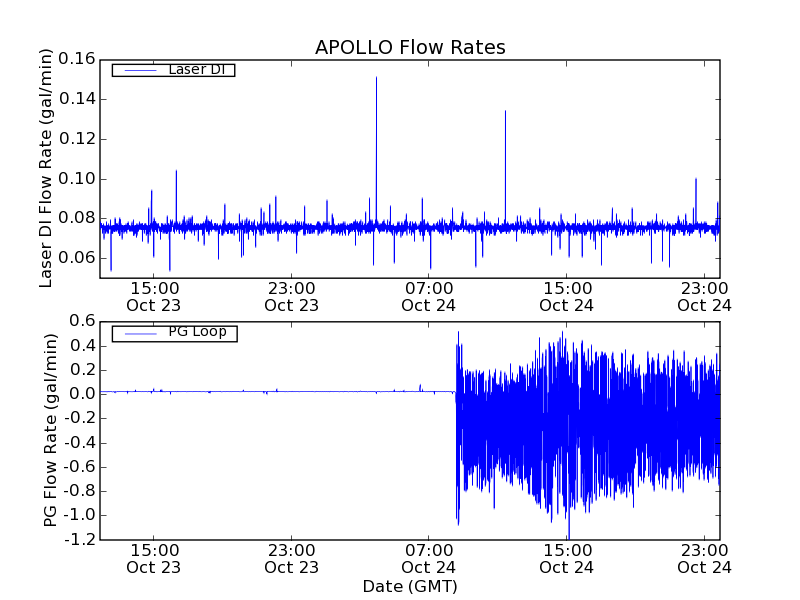
Task: Click the -1.0 tick label on PG chart
Action: click(80, 515)
